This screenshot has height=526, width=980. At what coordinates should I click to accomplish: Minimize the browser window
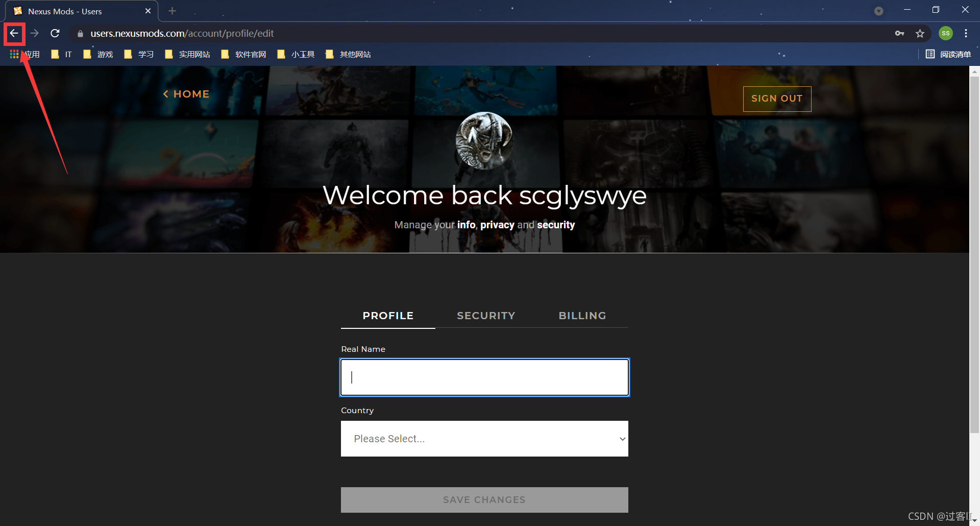[x=907, y=10]
